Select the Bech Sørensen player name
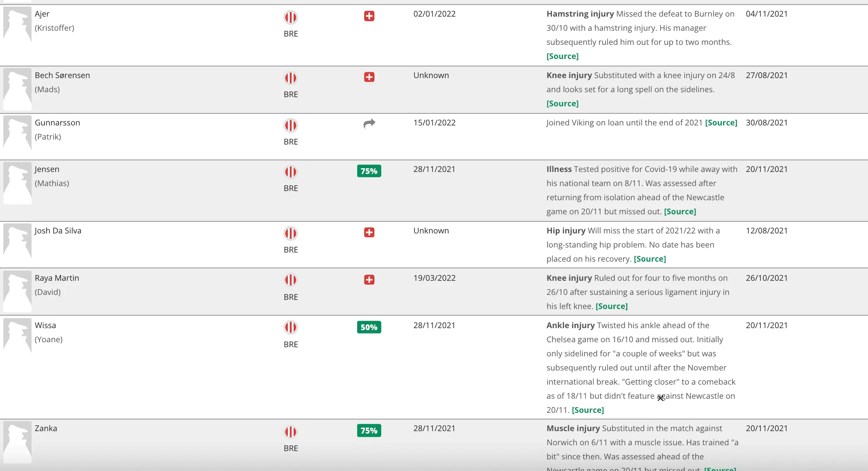The height and width of the screenshot is (471, 868). tap(62, 75)
